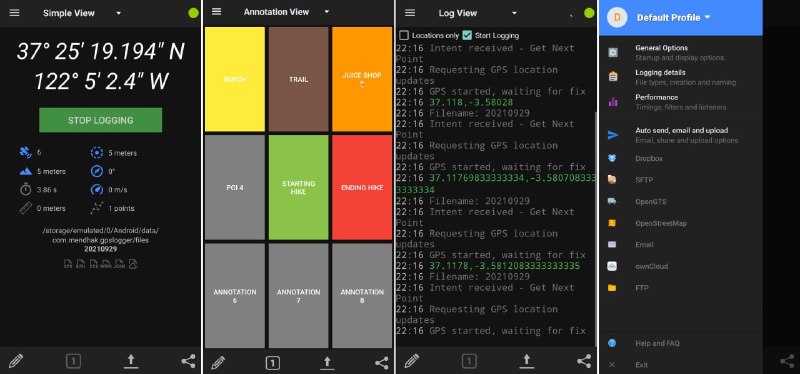Open hamburger menu in Log View screen
The image size is (800, 374).
coord(410,13)
